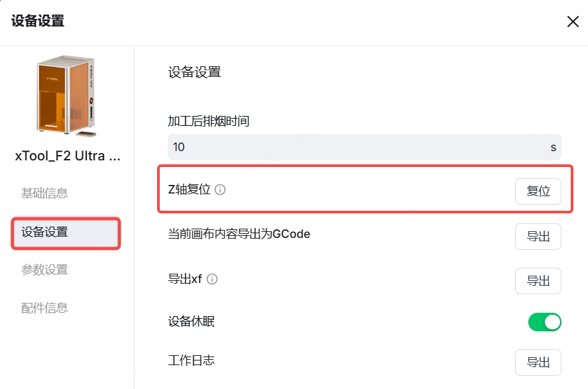Click the 设备休眠 label text
Screen dimensions: 588x389
(192, 322)
